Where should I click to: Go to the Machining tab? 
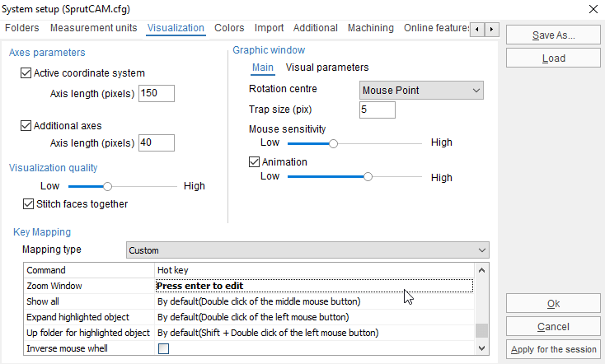click(x=371, y=28)
